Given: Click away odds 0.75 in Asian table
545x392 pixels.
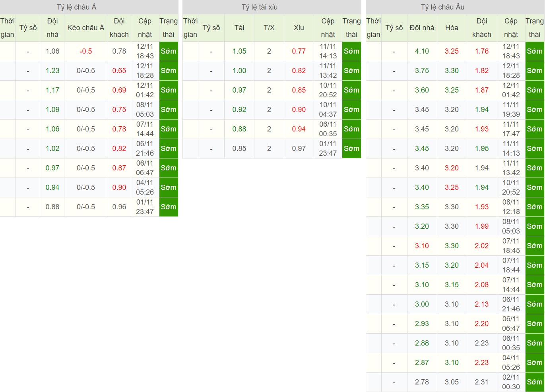Looking at the screenshot, I should 119,110.
